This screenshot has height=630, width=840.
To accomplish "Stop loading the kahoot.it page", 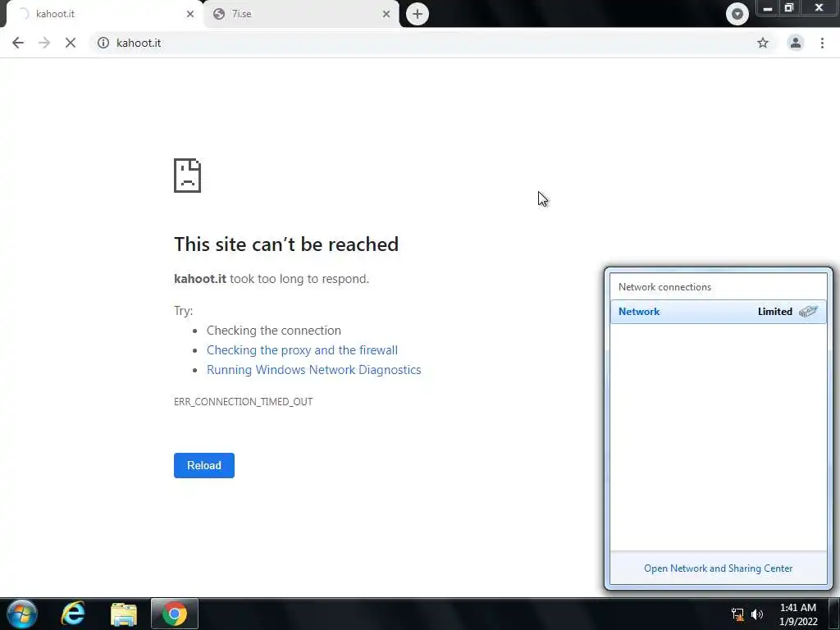I will pyautogui.click(x=71, y=43).
